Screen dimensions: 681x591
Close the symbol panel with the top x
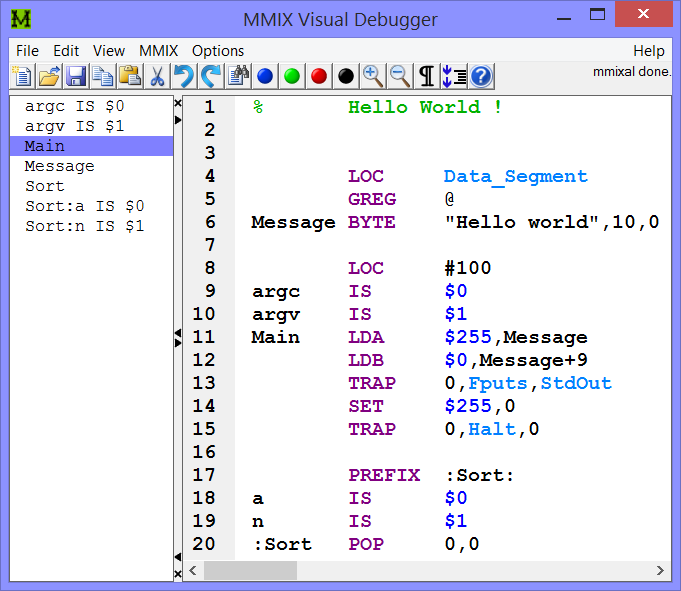(178, 103)
